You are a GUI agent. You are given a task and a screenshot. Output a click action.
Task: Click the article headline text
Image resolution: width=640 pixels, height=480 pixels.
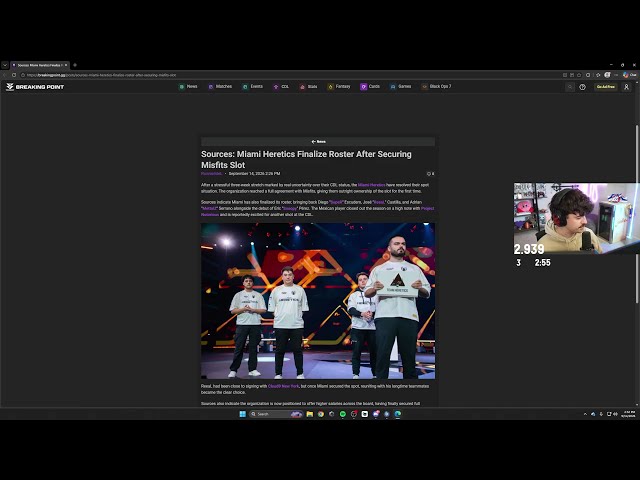coord(306,160)
